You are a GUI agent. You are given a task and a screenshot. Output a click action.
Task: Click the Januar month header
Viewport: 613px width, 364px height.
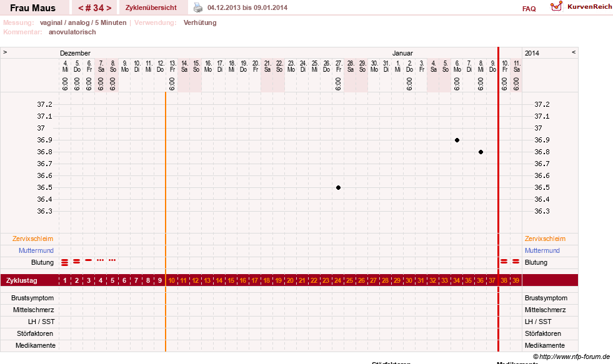point(402,53)
